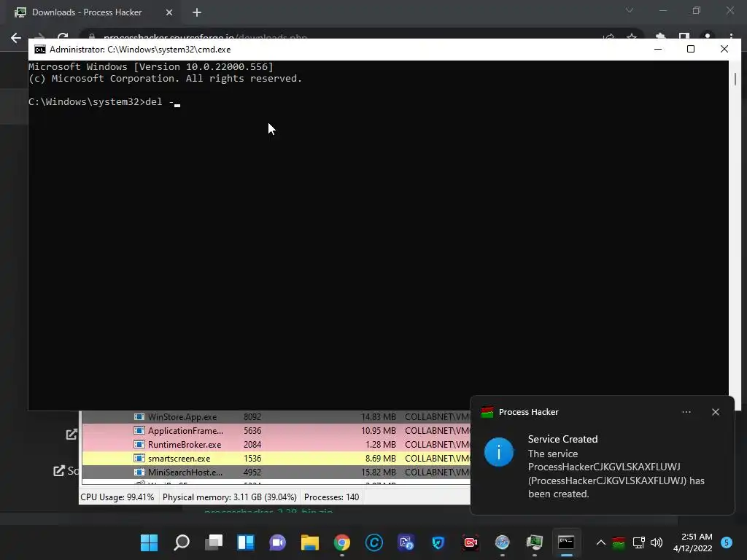
Task: Click Physical memory status bar entry
Action: [230, 497]
